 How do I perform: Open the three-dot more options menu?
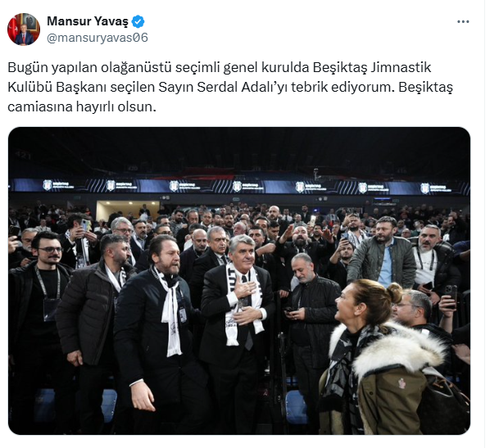[x=463, y=22]
